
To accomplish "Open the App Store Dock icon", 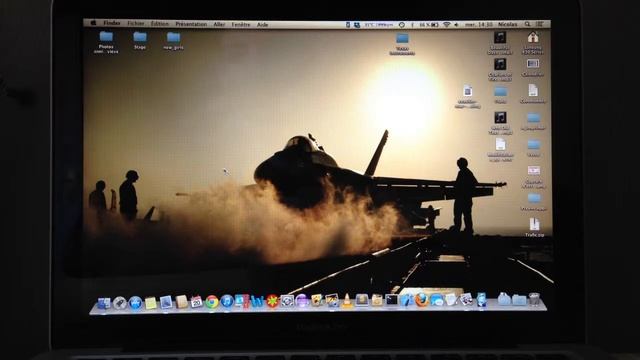I will pos(135,302).
